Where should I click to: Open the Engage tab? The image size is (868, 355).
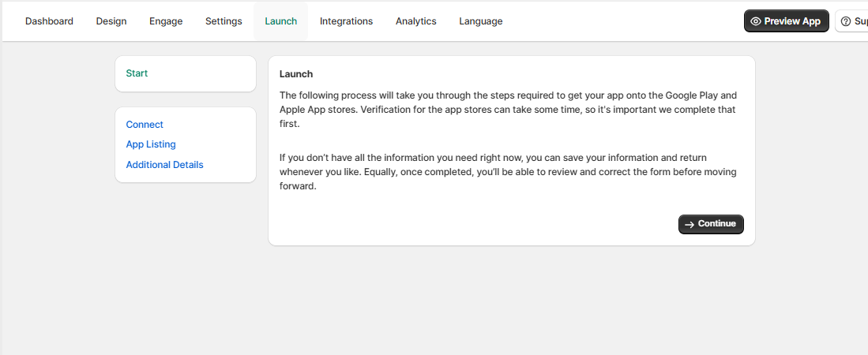click(x=166, y=21)
